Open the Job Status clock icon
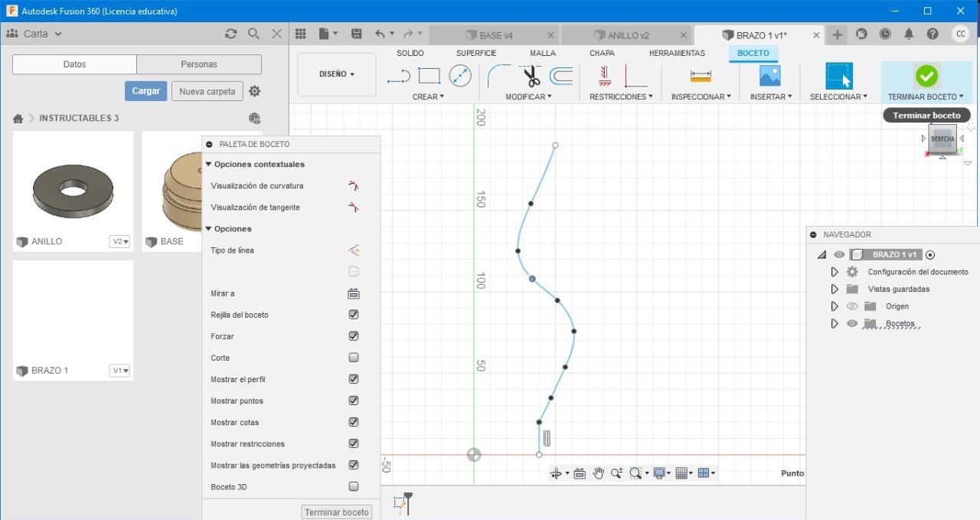Viewport: 980px width, 520px height. click(x=885, y=34)
